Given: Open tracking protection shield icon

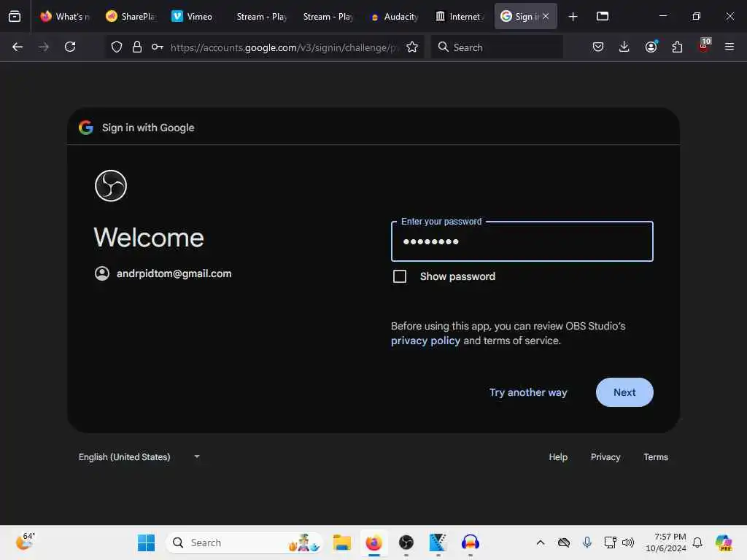Looking at the screenshot, I should pyautogui.click(x=117, y=47).
